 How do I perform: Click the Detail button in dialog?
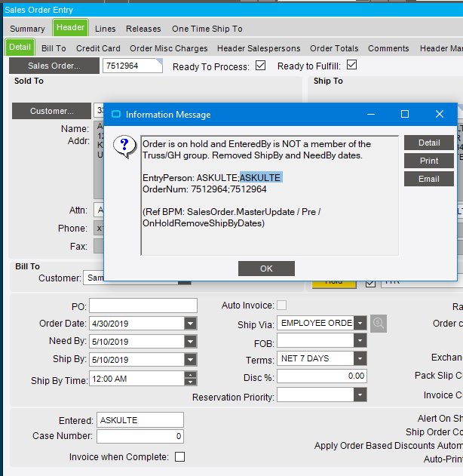[x=429, y=143]
